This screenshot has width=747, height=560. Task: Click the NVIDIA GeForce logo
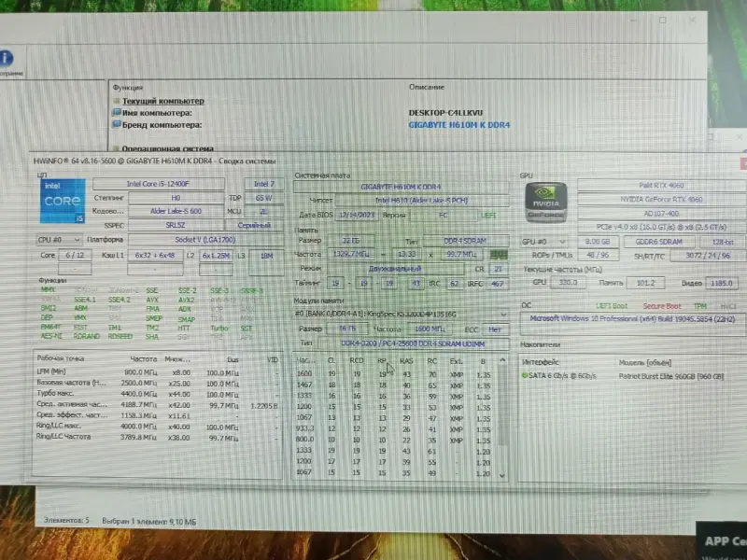tap(546, 203)
